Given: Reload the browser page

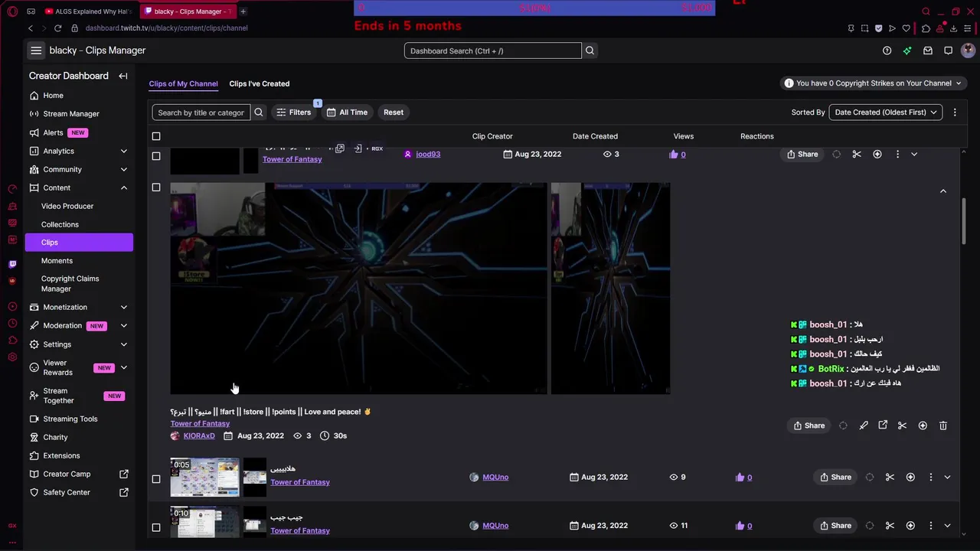Looking at the screenshot, I should (x=57, y=28).
